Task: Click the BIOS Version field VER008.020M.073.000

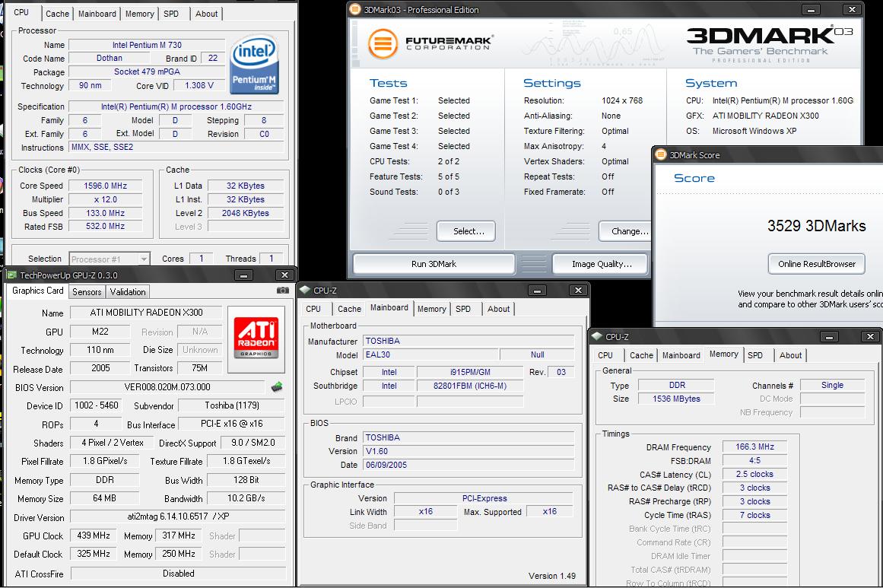Action: 167,387
